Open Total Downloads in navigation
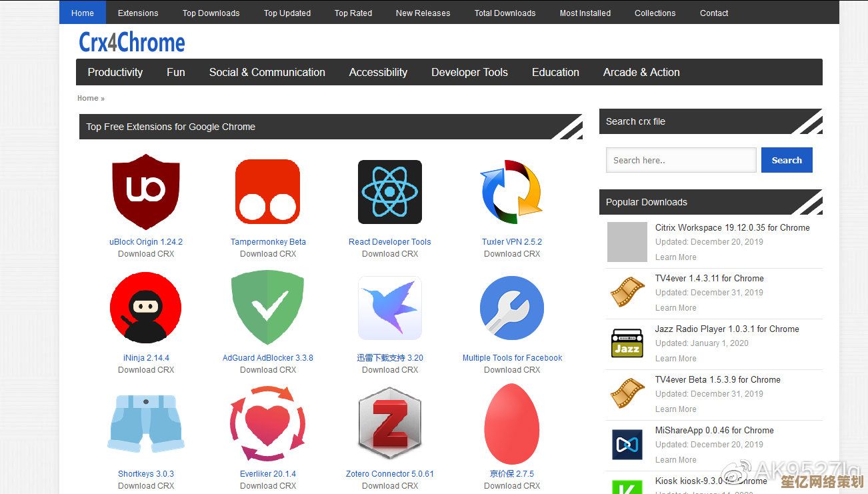 click(x=505, y=13)
